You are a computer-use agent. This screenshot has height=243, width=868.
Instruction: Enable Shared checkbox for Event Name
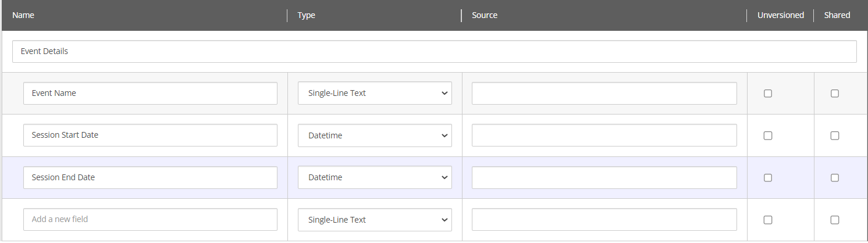coord(835,94)
